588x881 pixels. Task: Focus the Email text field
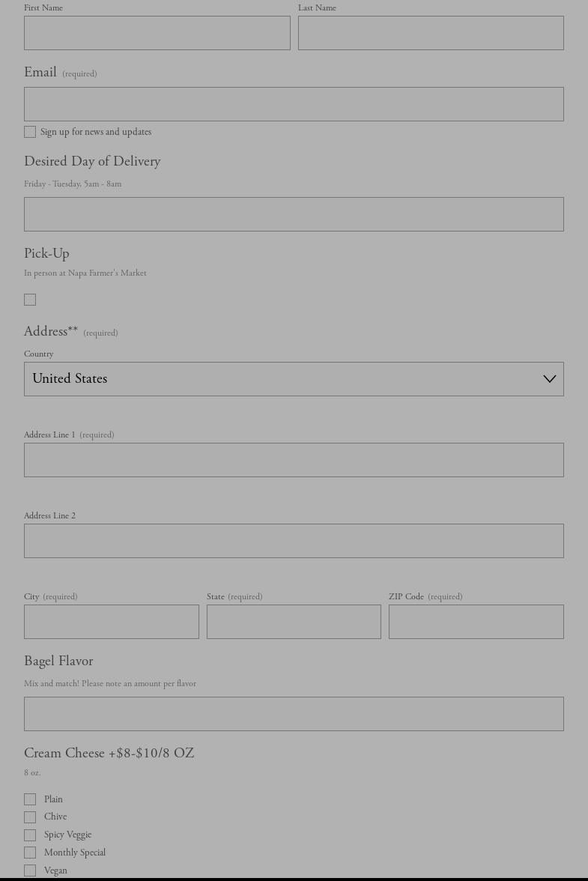tap(294, 104)
